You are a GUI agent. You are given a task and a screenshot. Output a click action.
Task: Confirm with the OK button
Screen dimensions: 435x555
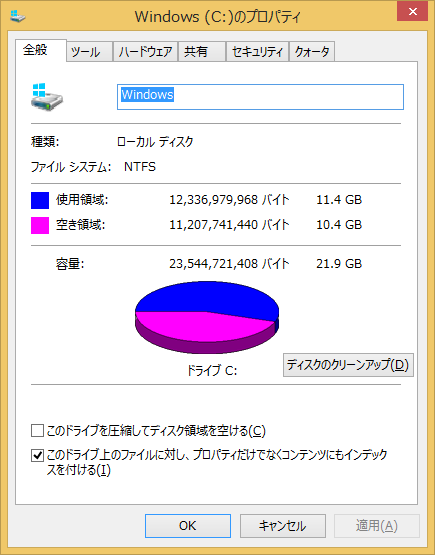pyautogui.click(x=188, y=526)
